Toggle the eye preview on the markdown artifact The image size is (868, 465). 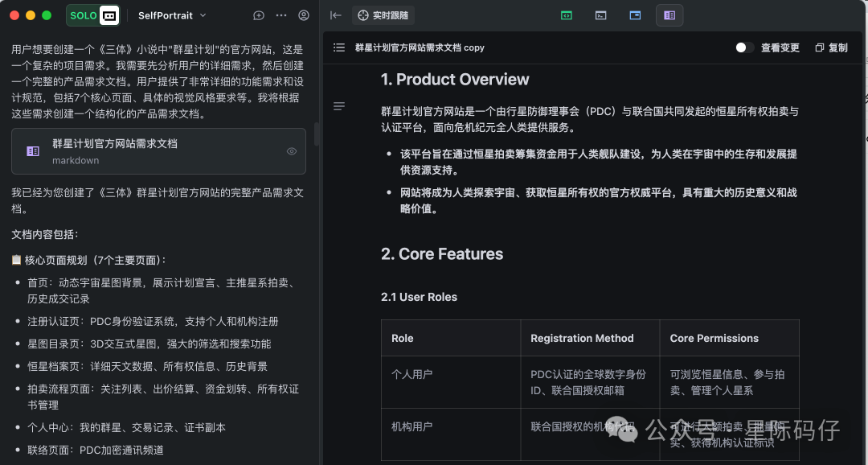point(292,150)
